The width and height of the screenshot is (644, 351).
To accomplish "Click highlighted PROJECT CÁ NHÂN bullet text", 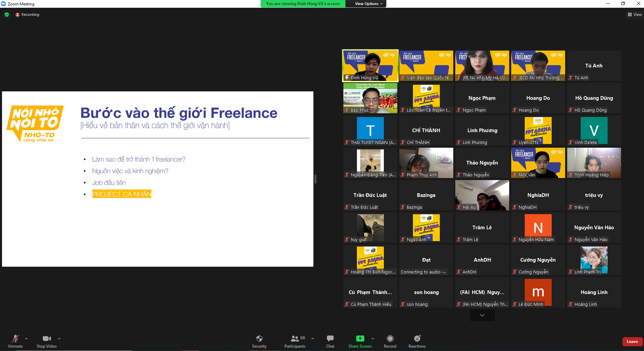I will 122,194.
